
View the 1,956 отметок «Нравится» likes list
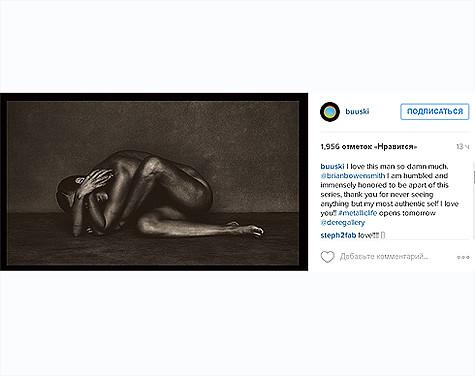pyautogui.click(x=369, y=147)
